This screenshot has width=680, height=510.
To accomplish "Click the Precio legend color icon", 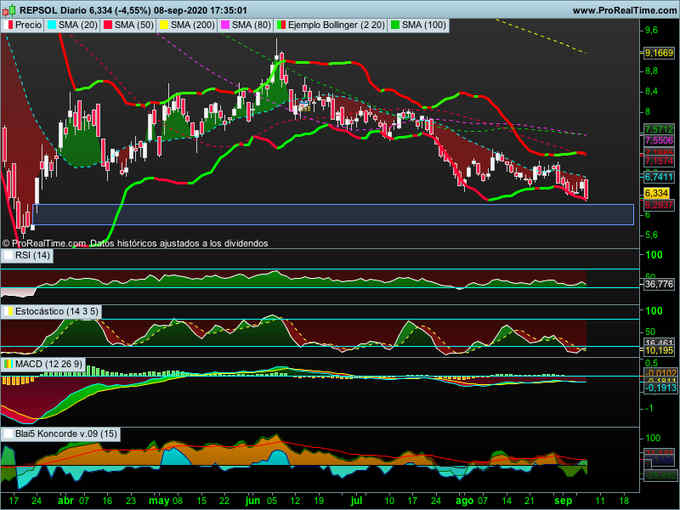I will coord(11,23).
